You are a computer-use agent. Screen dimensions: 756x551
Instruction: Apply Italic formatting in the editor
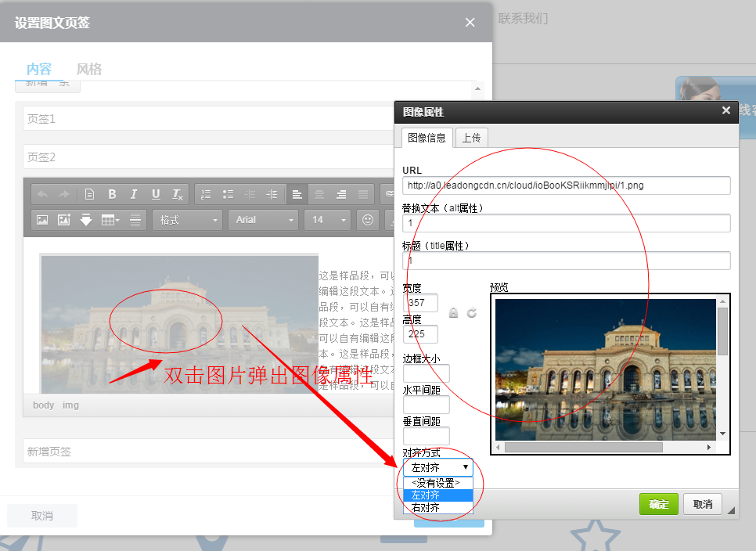point(132,195)
